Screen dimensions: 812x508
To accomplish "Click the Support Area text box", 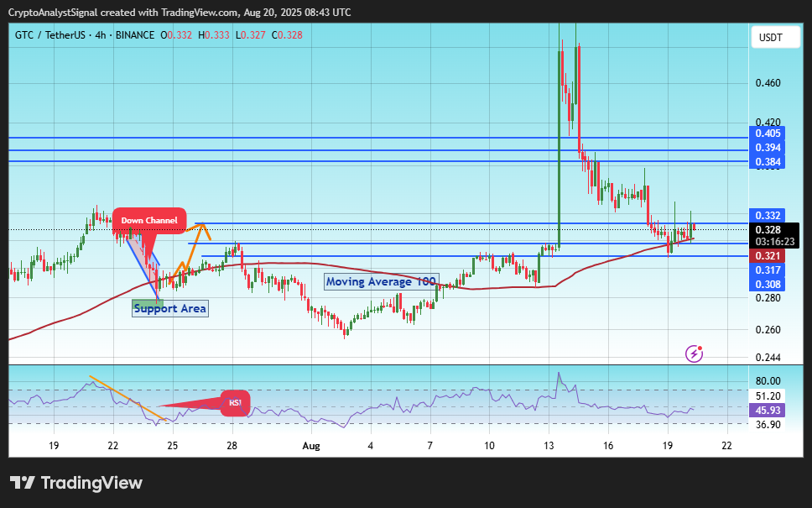I will click(x=170, y=308).
